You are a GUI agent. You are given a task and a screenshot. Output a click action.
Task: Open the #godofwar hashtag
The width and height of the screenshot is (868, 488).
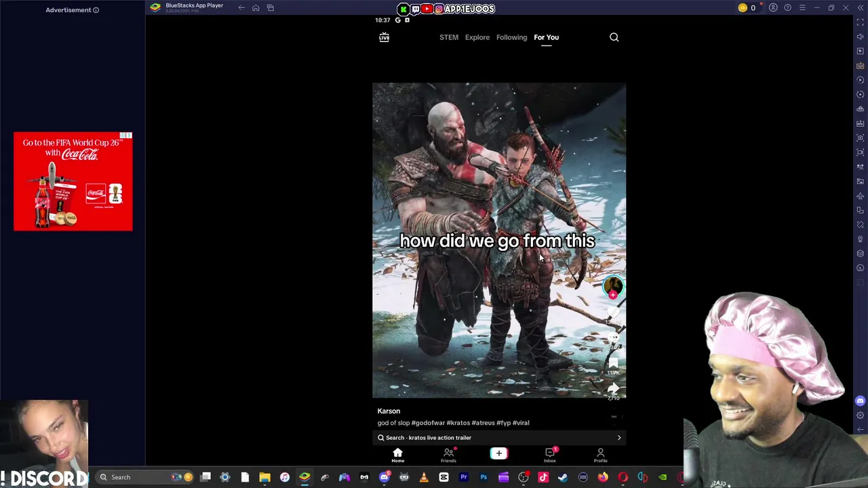428,423
